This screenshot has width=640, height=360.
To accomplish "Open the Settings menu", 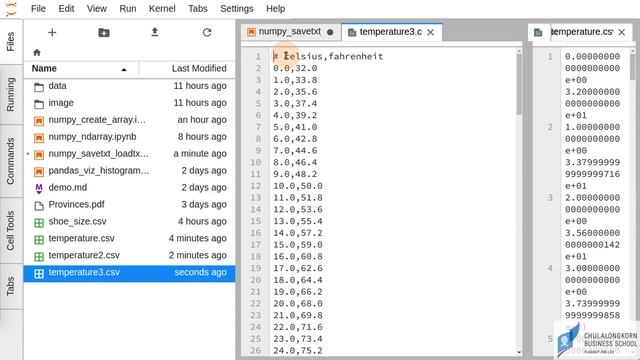I will [237, 9].
